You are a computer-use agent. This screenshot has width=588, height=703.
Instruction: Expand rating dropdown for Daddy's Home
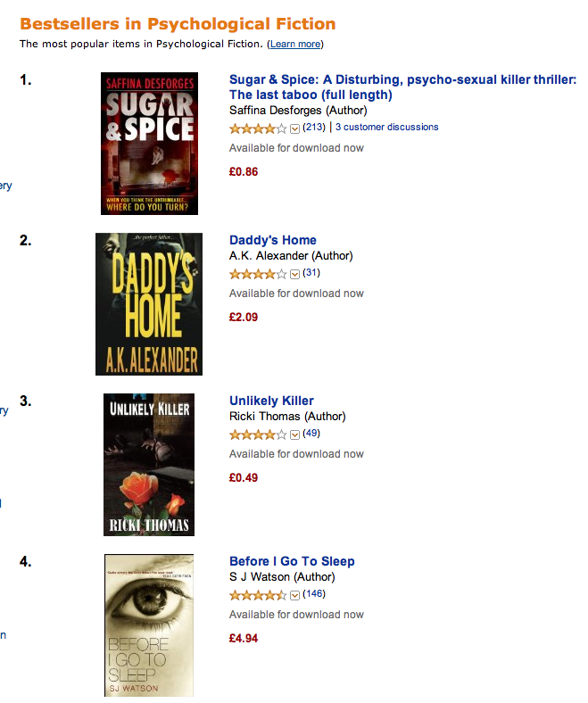point(295,274)
